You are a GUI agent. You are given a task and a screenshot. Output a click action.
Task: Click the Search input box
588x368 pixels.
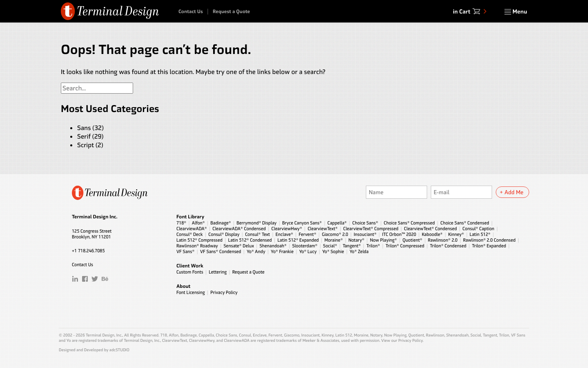(x=97, y=88)
